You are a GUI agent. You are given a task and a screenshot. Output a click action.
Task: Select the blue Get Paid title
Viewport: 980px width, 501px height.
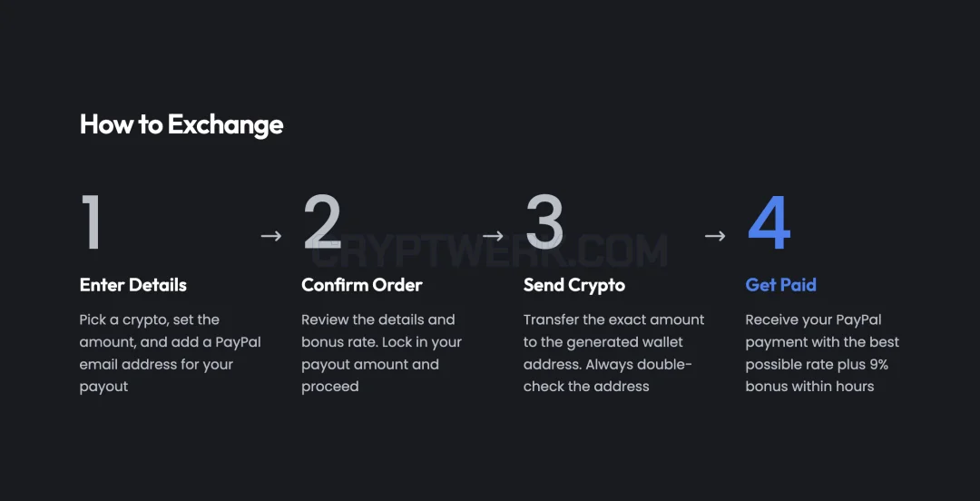pyautogui.click(x=780, y=285)
